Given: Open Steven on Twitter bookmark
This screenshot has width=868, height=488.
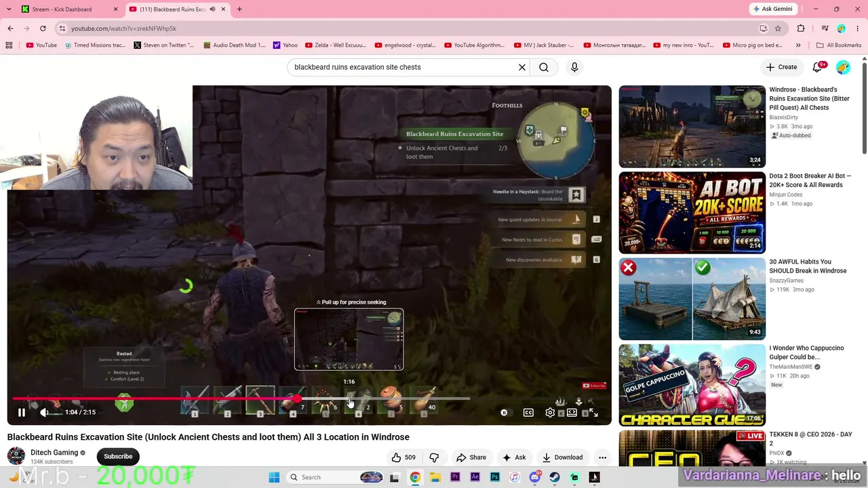Looking at the screenshot, I should (x=164, y=45).
